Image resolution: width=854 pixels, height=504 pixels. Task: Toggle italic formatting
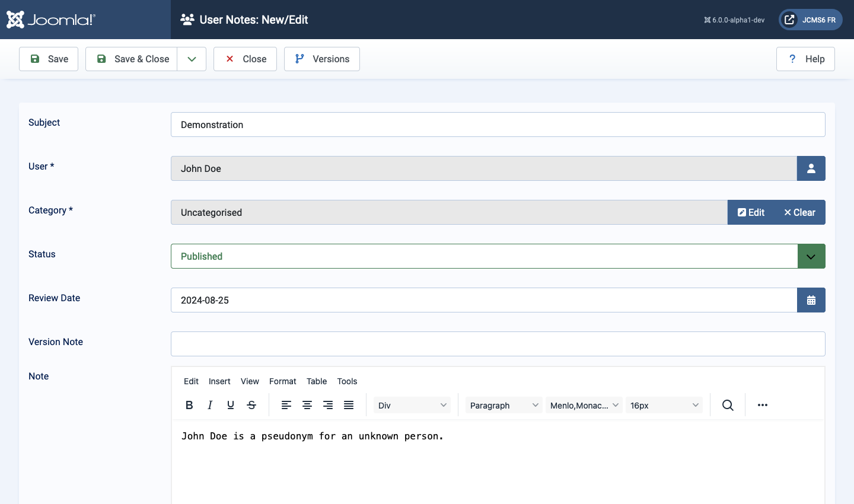tap(210, 405)
